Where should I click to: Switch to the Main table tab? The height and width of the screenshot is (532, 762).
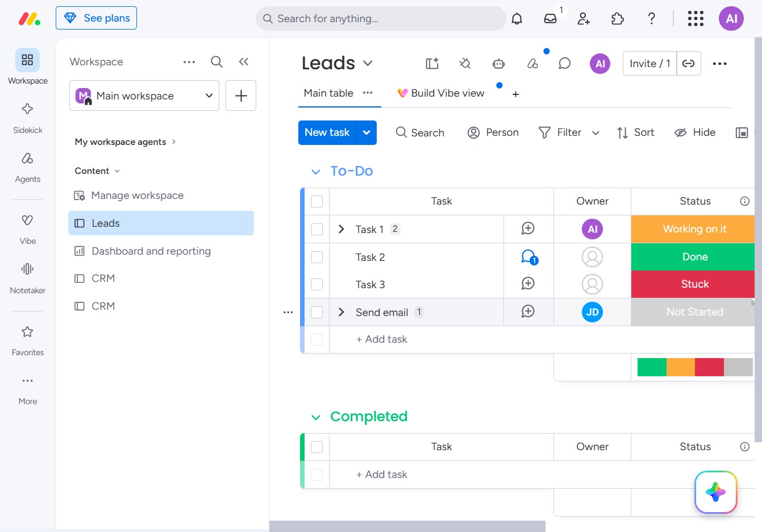[328, 93]
